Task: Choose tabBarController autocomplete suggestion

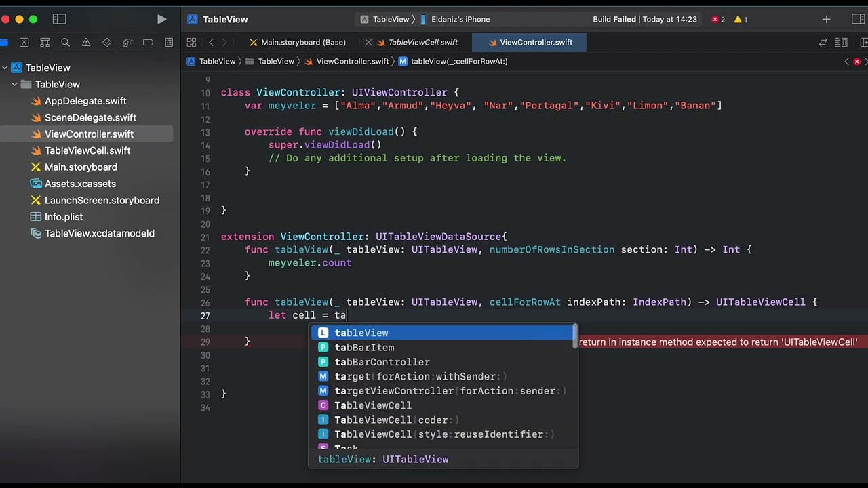Action: coord(441,362)
